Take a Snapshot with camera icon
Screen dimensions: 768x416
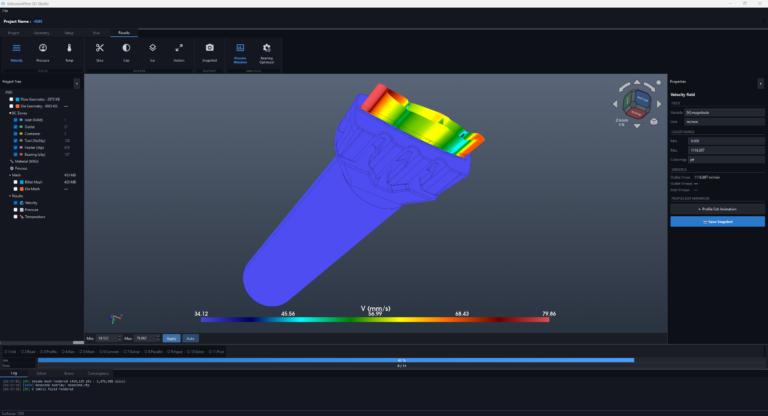[210, 48]
